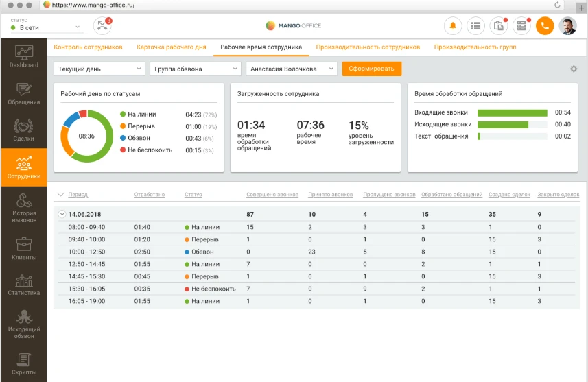Select employee dropdown Анастасия Волочкова
Image resolution: width=588 pixels, height=382 pixels.
292,69
